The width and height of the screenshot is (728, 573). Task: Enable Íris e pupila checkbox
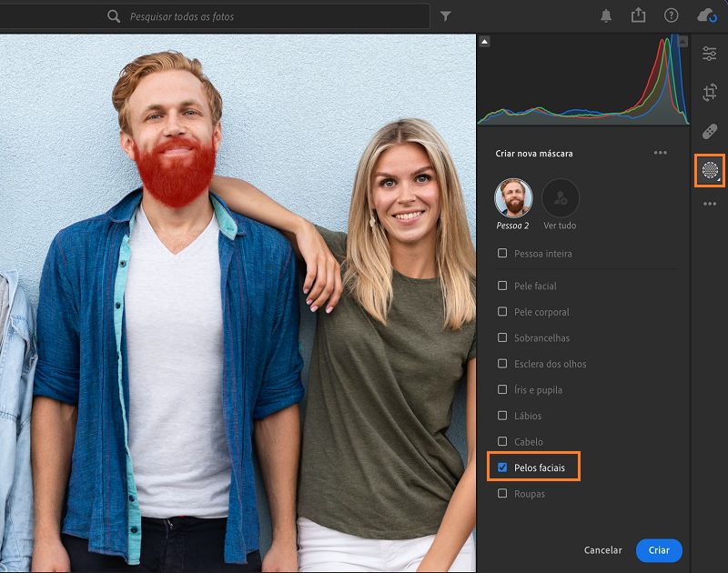coord(502,390)
